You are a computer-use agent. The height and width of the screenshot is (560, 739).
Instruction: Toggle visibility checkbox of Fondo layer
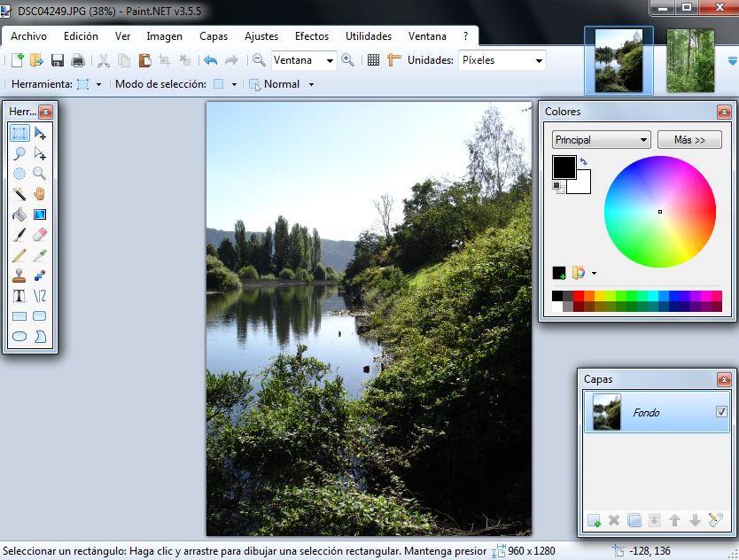(x=720, y=412)
